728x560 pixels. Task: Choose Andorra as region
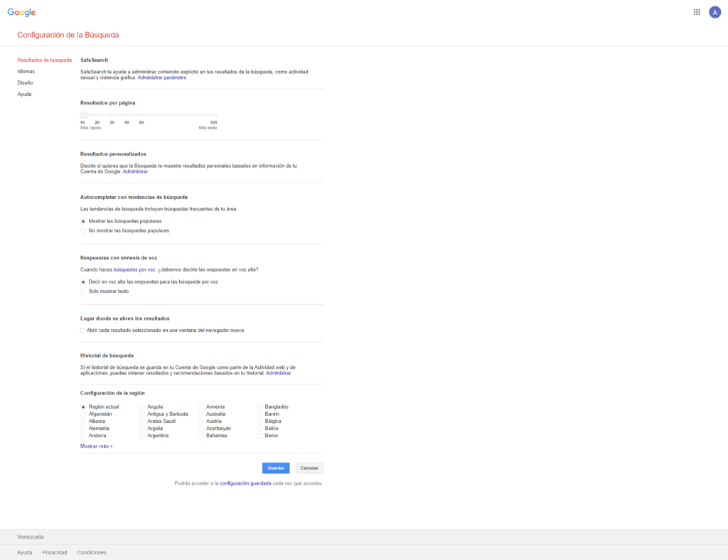pos(83,436)
